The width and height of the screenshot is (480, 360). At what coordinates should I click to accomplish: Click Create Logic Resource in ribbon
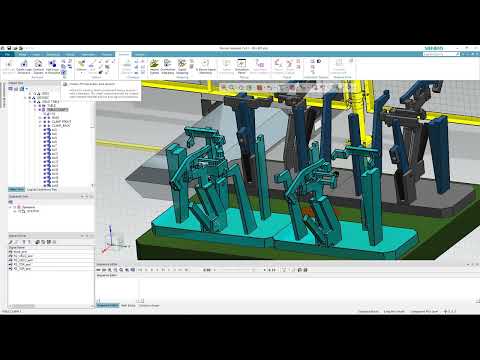(x=24, y=67)
